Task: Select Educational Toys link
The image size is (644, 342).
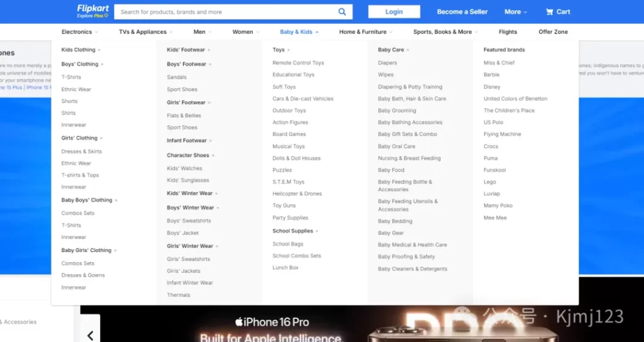Action: pos(293,75)
